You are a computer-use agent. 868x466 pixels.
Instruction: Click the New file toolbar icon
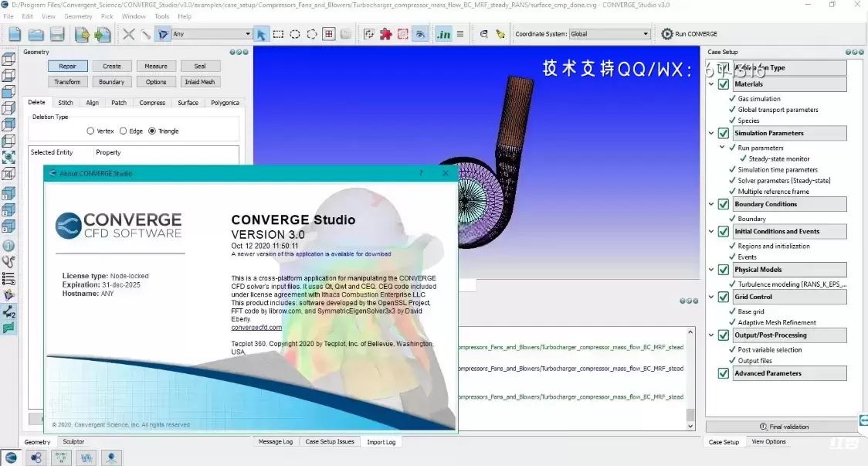(15, 34)
